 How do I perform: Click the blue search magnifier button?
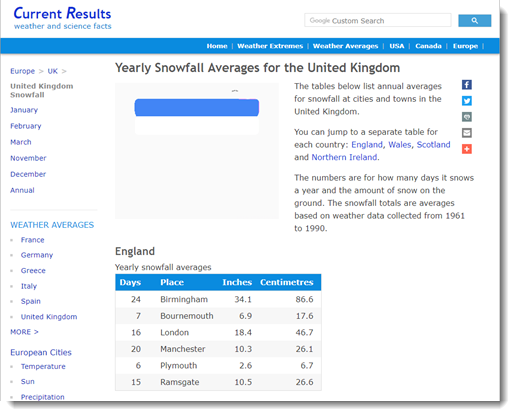point(474,21)
